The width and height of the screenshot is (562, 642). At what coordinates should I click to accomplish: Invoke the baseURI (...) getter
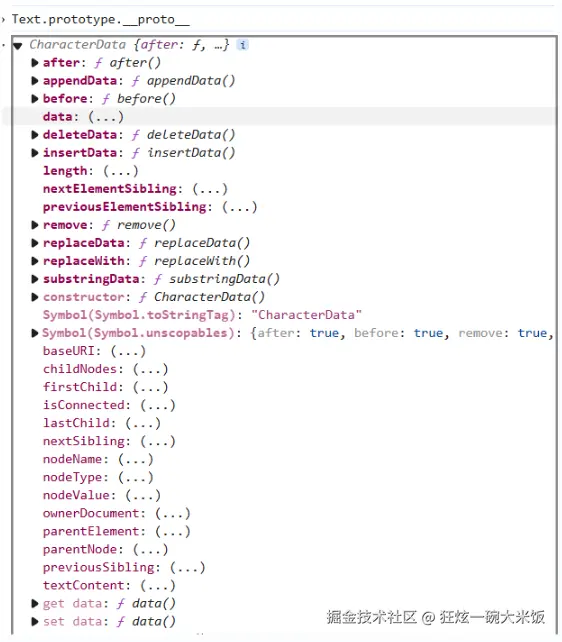tap(128, 351)
